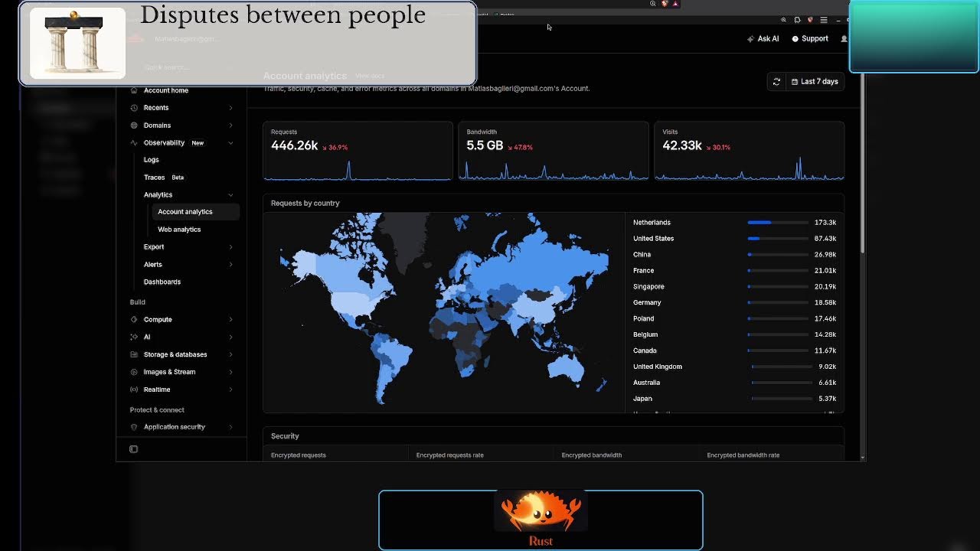
Task: Click the Recents clock icon
Action: point(134,108)
